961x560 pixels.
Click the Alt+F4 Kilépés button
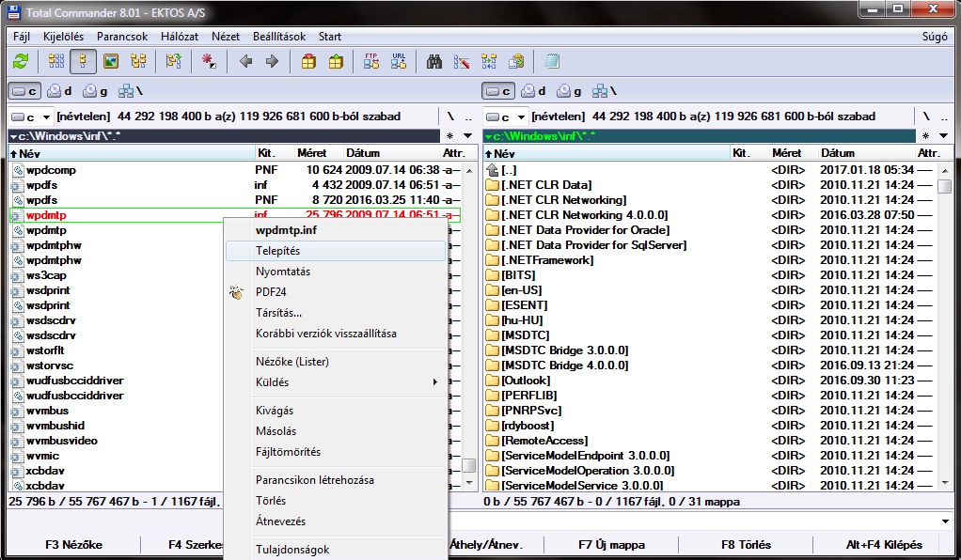884,545
